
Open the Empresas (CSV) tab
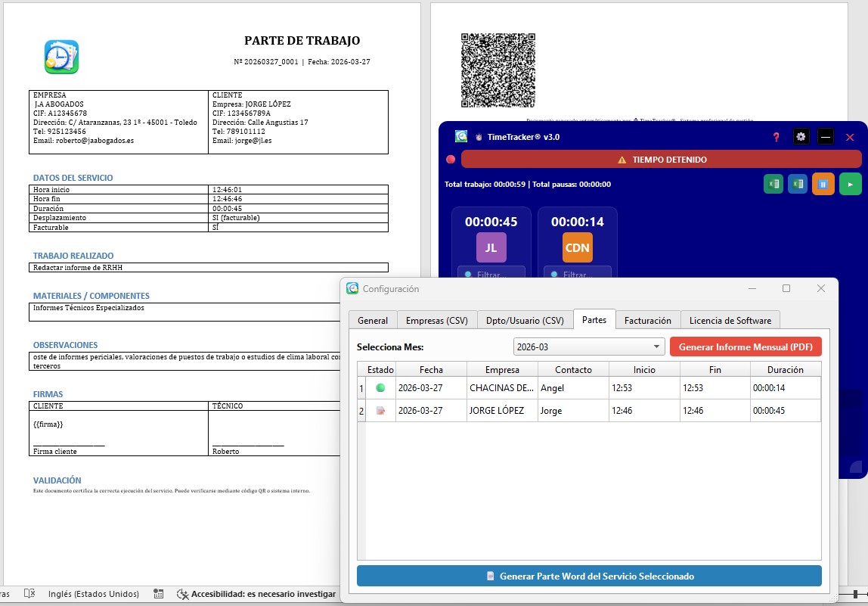click(437, 320)
